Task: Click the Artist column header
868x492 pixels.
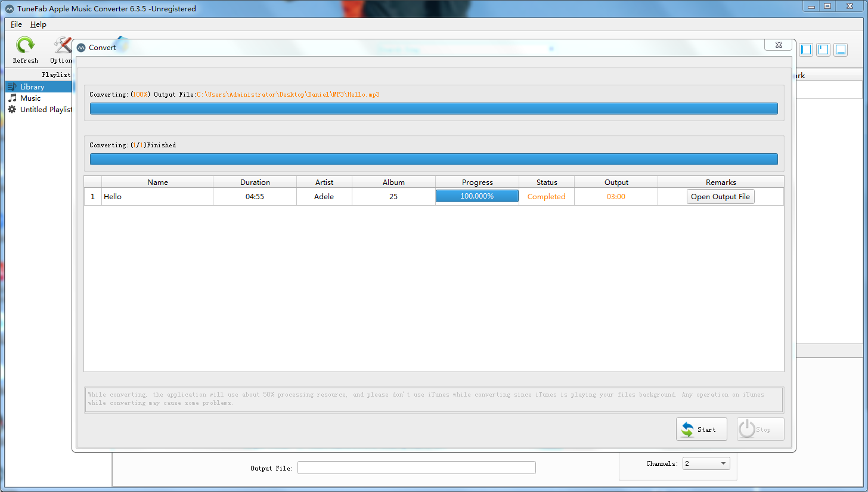Action: click(324, 182)
